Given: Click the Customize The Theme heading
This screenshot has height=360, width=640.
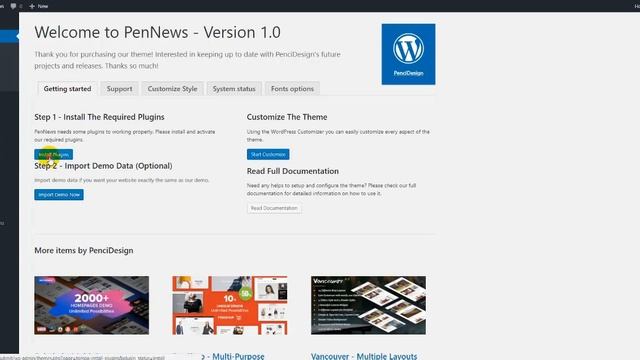Looking at the screenshot, I should click(287, 117).
